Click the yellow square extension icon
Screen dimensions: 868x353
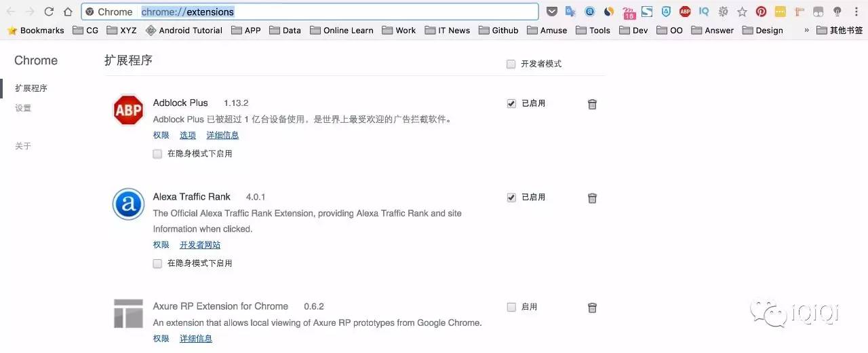pos(780,12)
